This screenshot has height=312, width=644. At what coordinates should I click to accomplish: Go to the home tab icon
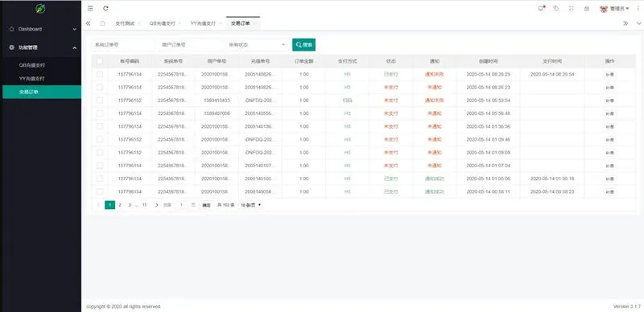[102, 23]
